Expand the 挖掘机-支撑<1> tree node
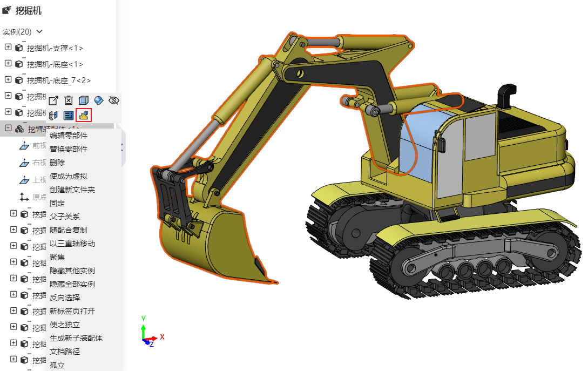588x371 pixels. [8, 48]
